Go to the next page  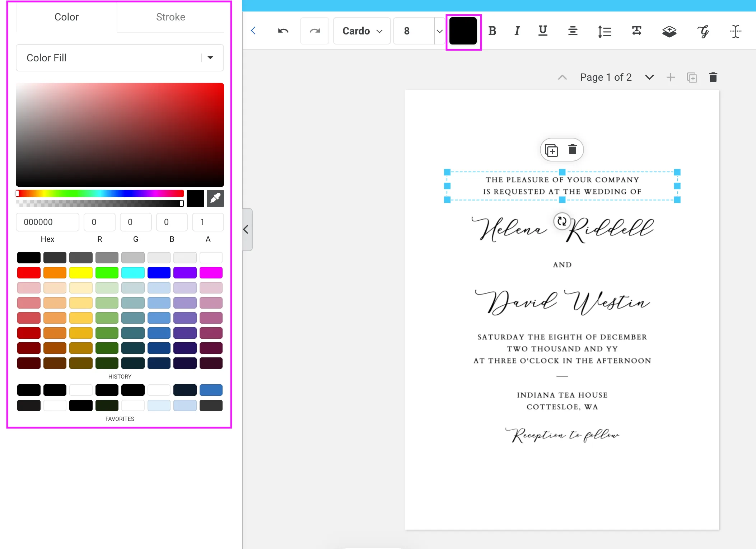[649, 77]
